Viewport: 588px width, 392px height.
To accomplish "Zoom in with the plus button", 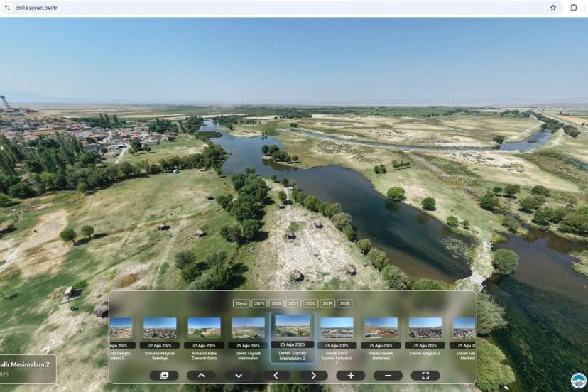I will click(351, 375).
